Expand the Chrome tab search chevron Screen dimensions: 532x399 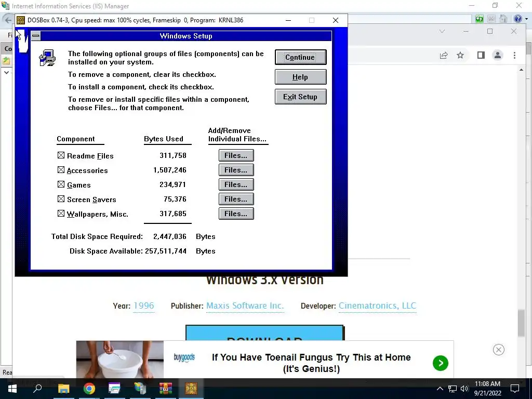[442, 31]
